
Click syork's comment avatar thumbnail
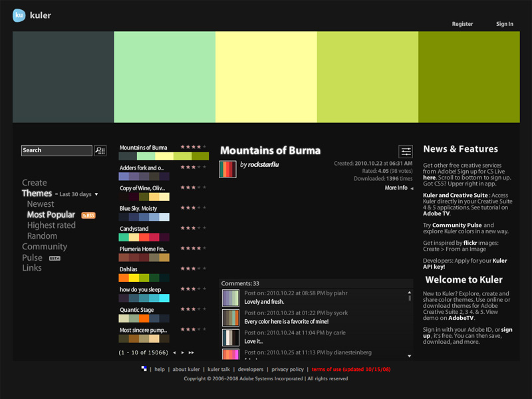click(231, 318)
